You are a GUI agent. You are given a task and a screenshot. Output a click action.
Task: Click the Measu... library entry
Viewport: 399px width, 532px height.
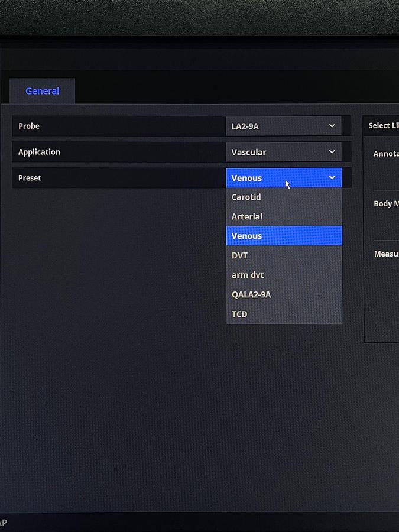386,254
